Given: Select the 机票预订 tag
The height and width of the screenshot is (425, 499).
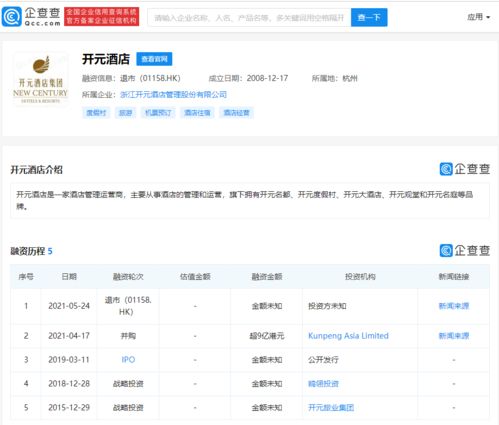Looking at the screenshot, I should (158, 113).
